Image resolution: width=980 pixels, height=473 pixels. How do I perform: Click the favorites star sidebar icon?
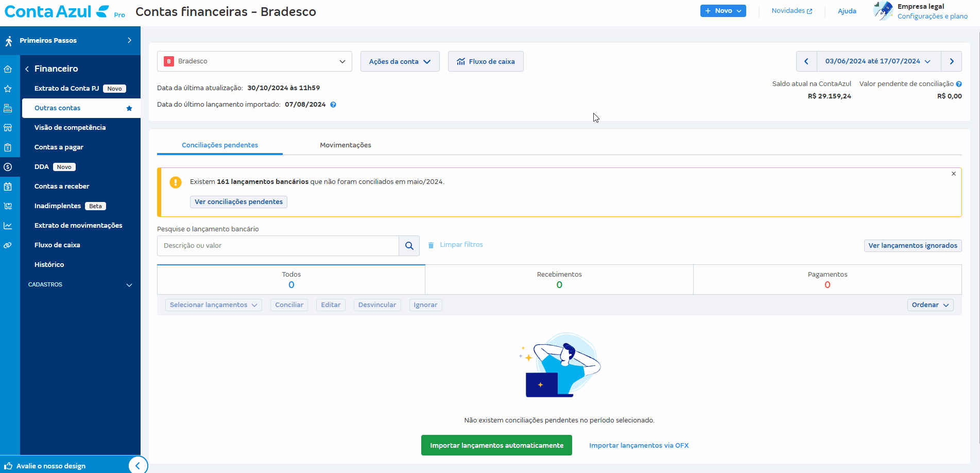click(8, 89)
